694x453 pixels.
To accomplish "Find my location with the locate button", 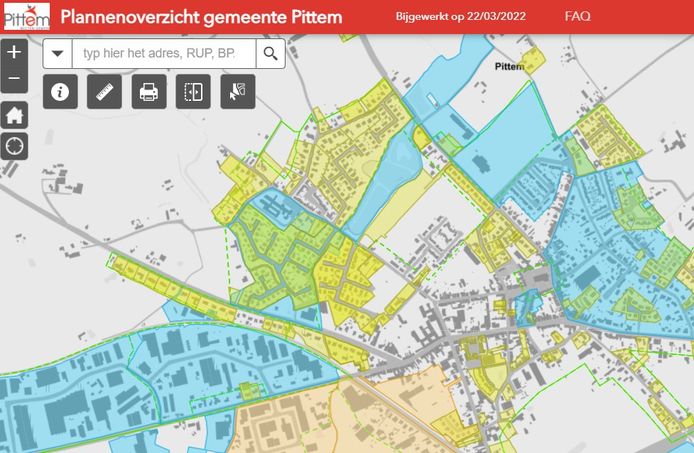I will coord(14,146).
